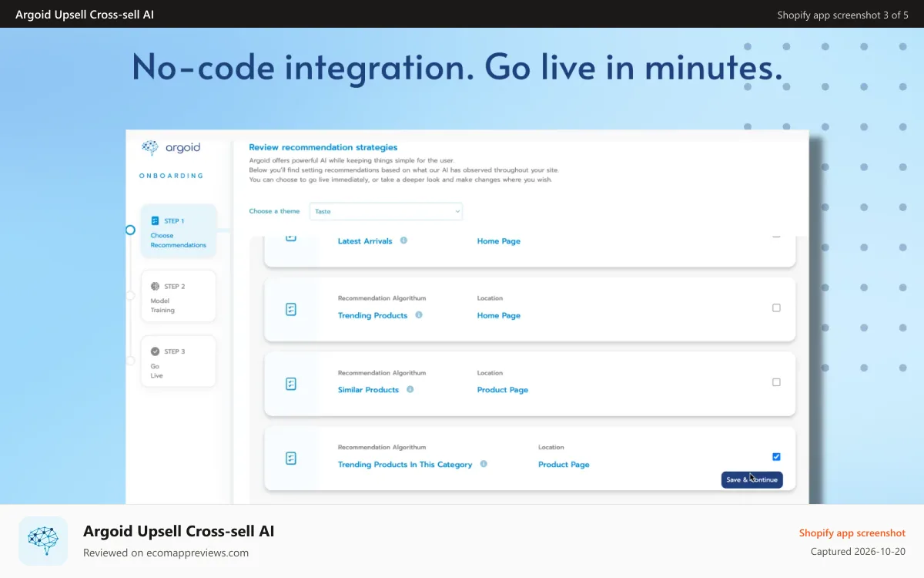The width and height of the screenshot is (924, 578).
Task: Select Step 3 Go Live
Action: [178, 361]
